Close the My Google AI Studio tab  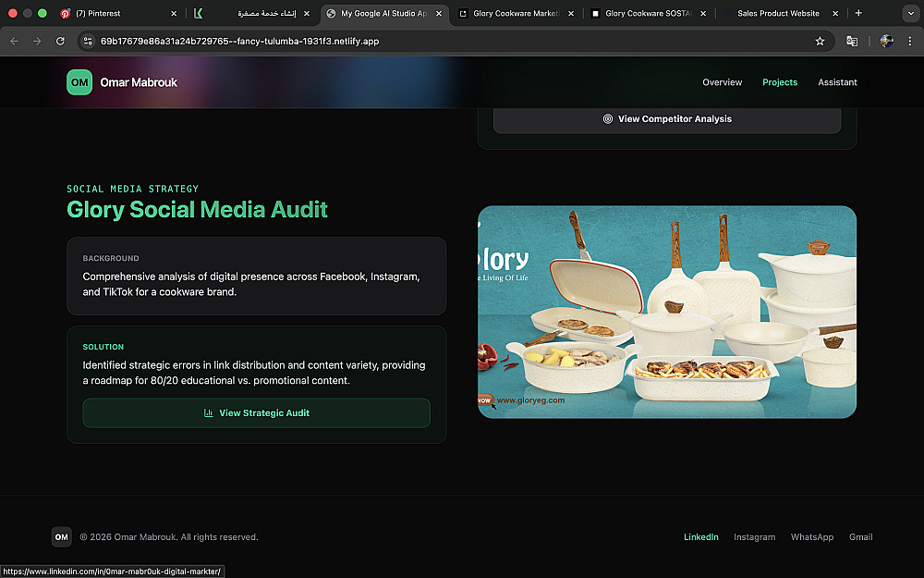point(438,14)
